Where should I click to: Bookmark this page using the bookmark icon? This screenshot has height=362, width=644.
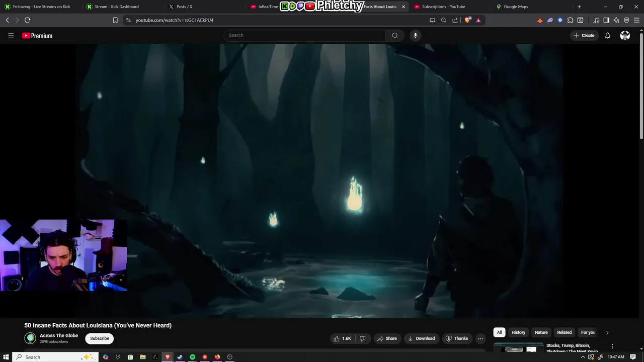point(115,20)
